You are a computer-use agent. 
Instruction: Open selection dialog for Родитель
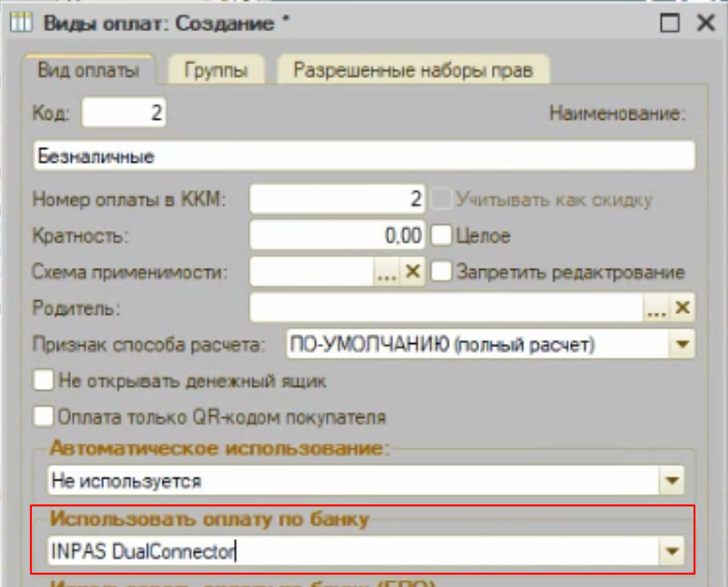point(656,308)
